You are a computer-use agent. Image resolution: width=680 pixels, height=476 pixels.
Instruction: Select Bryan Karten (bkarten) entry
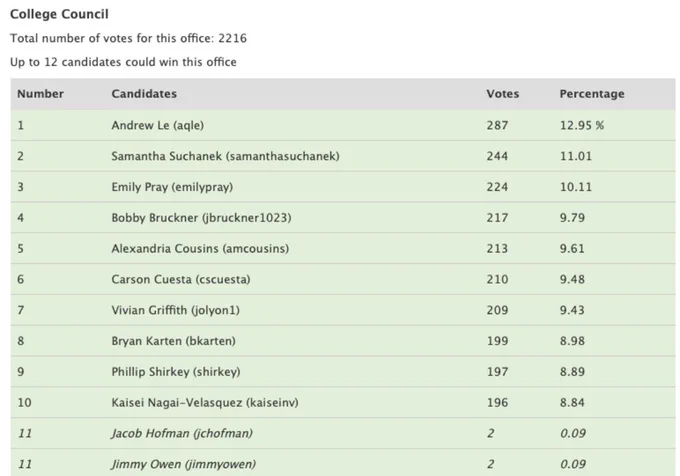click(173, 341)
